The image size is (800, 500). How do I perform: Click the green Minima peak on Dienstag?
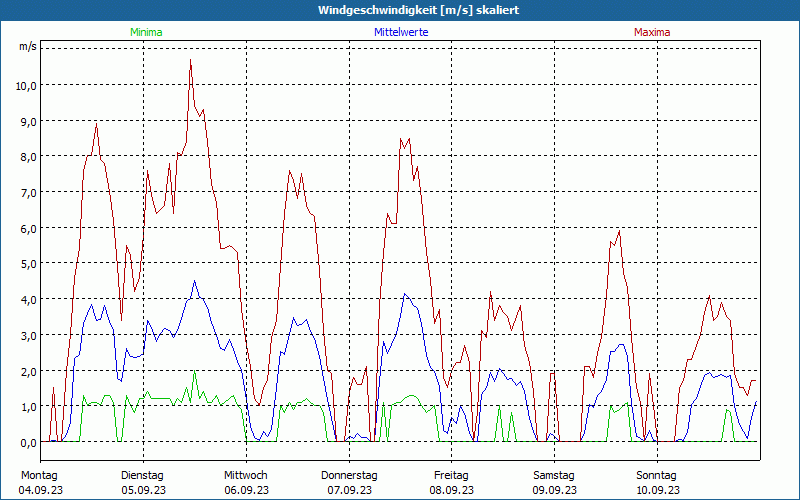point(194,371)
